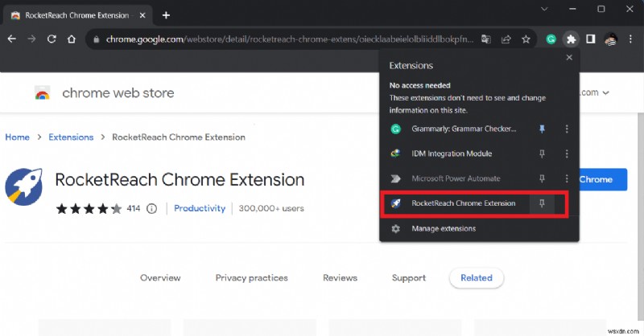Viewport: 644px width, 336px height.
Task: Pin RocketReach Chrome Extension to toolbar
Action: pyautogui.click(x=542, y=203)
